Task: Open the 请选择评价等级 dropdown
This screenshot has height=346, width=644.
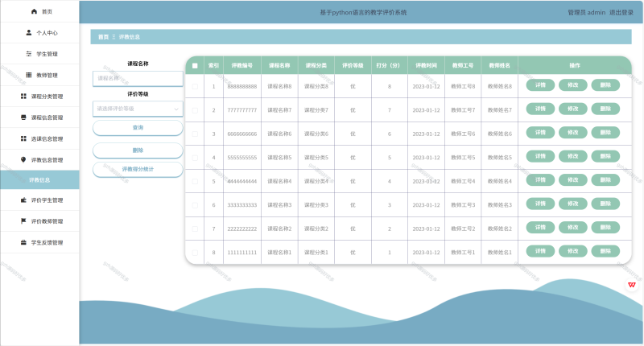Action: click(x=138, y=109)
